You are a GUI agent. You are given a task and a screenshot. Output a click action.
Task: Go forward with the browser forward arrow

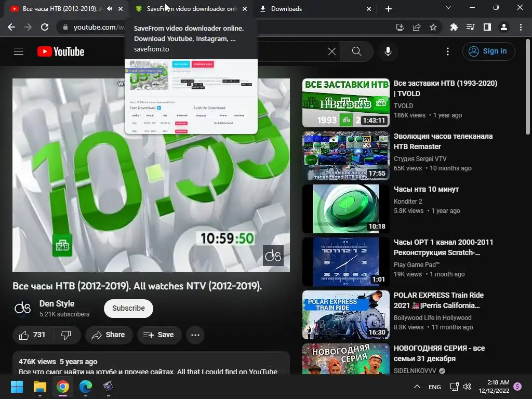[x=28, y=27]
